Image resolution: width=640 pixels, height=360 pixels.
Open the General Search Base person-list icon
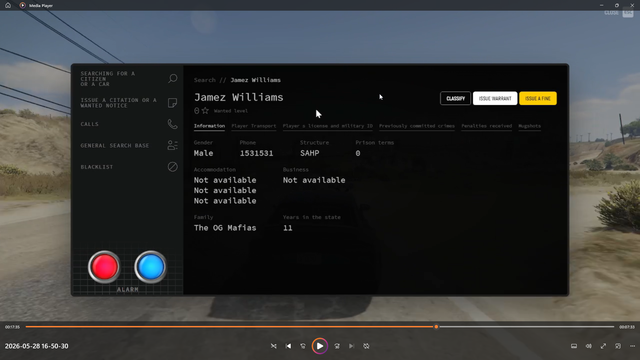173,145
